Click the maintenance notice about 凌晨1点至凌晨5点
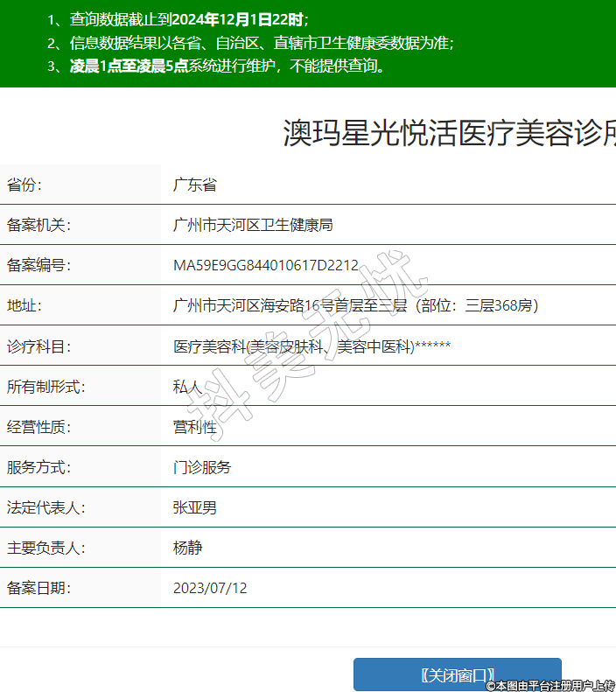Image resolution: width=616 pixels, height=692 pixels. click(x=226, y=66)
